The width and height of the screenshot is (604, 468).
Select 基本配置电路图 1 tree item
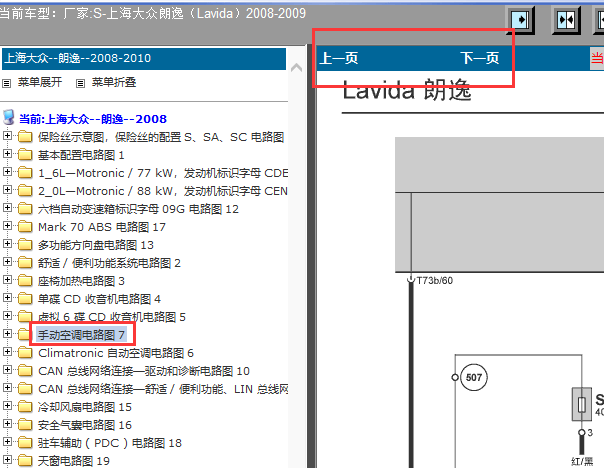point(81,155)
